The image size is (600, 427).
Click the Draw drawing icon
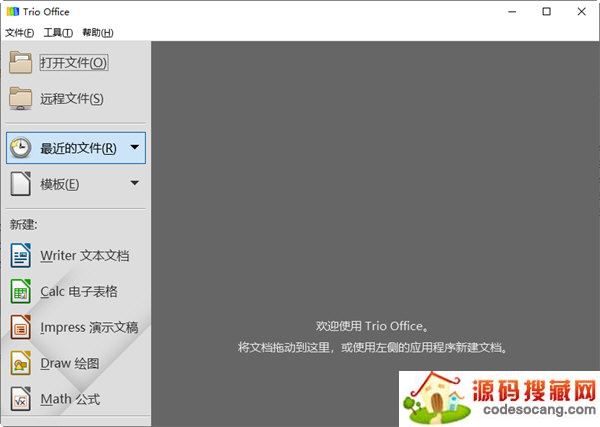21,363
